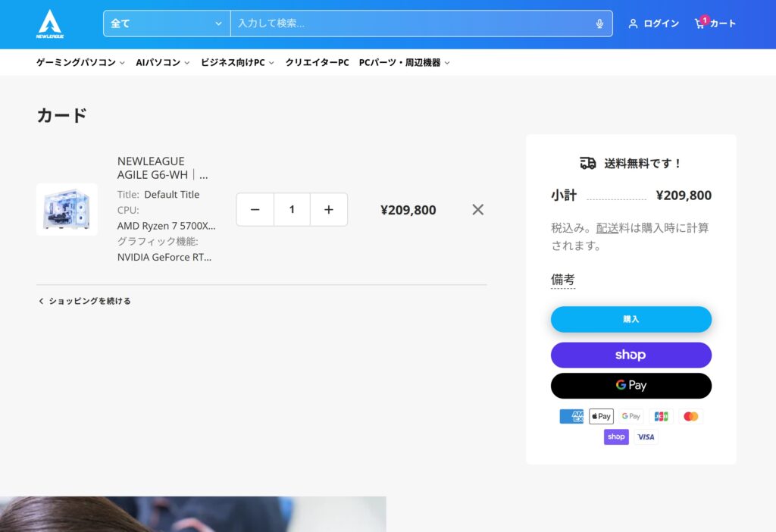
Task: Open the NEWLEAGUE logo homepage link
Action: [50, 23]
